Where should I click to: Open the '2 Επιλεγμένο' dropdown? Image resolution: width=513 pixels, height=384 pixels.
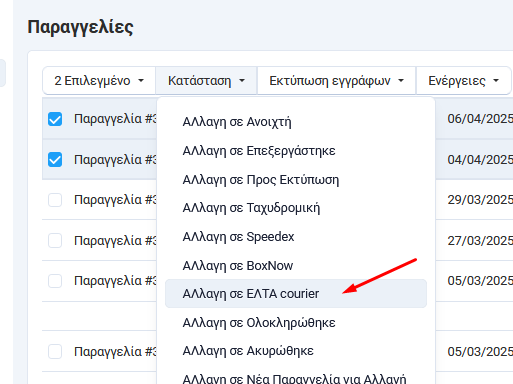[x=99, y=81]
